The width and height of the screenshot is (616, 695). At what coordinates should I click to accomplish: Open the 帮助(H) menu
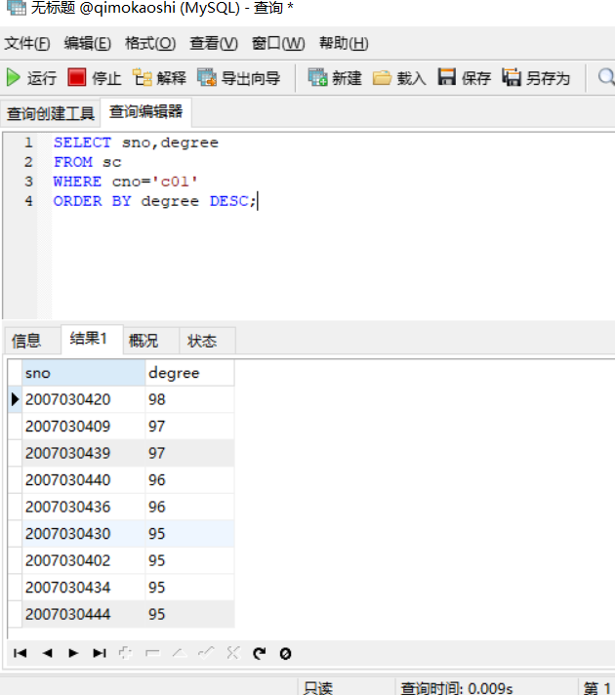[x=344, y=43]
